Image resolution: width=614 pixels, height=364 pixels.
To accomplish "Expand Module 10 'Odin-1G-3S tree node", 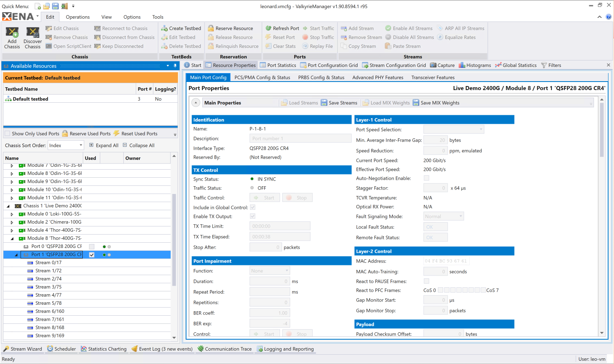I will click(12, 190).
